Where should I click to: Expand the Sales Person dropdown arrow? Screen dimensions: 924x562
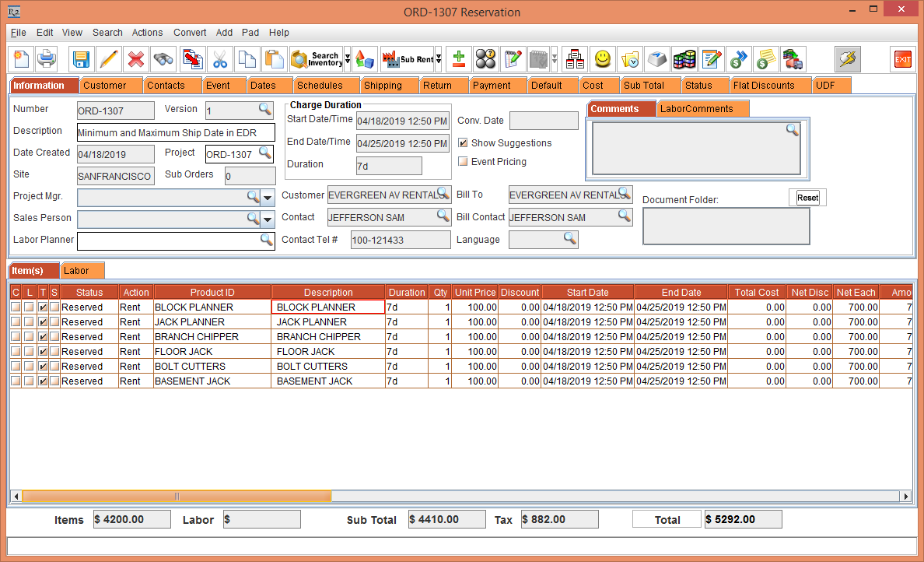tap(268, 220)
